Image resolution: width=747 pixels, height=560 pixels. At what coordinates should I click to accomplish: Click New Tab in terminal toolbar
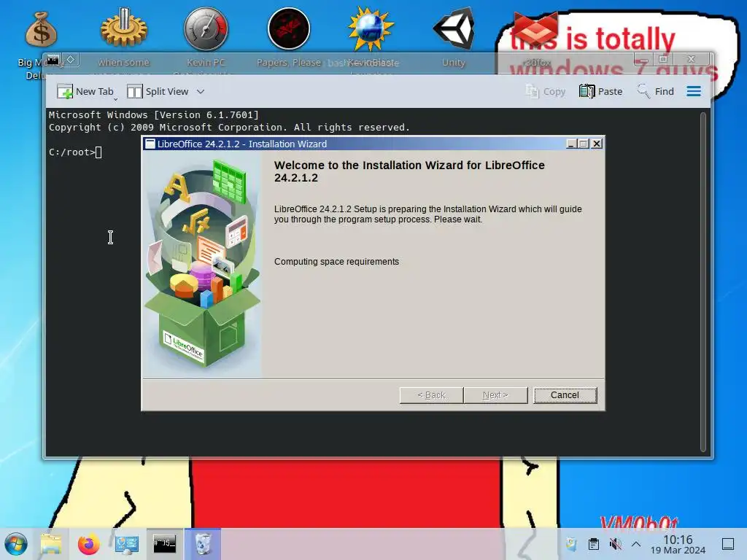click(85, 91)
